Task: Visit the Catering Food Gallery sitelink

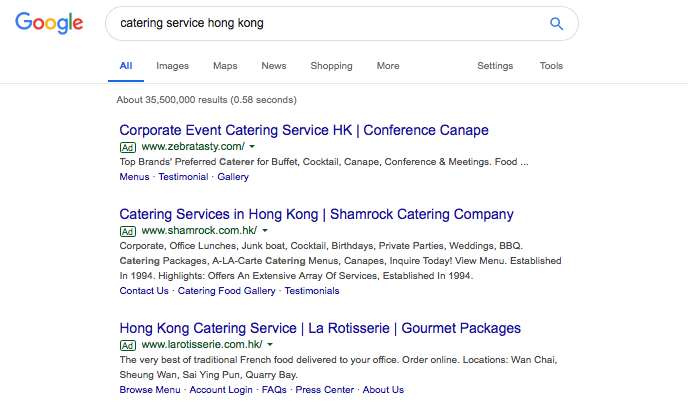Action: point(226,291)
